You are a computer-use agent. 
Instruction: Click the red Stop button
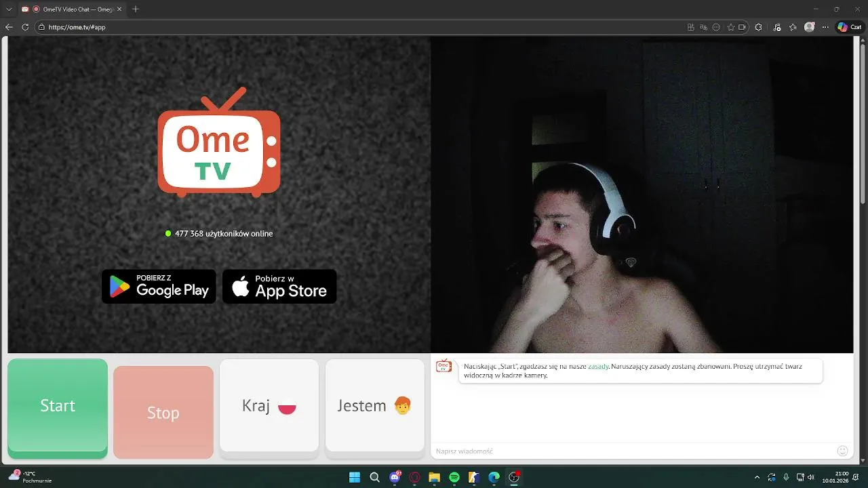coord(163,412)
